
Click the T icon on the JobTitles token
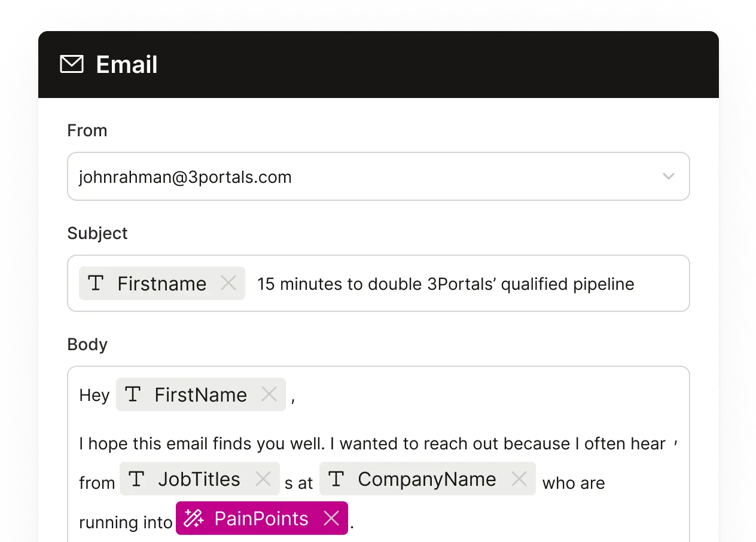(x=137, y=479)
